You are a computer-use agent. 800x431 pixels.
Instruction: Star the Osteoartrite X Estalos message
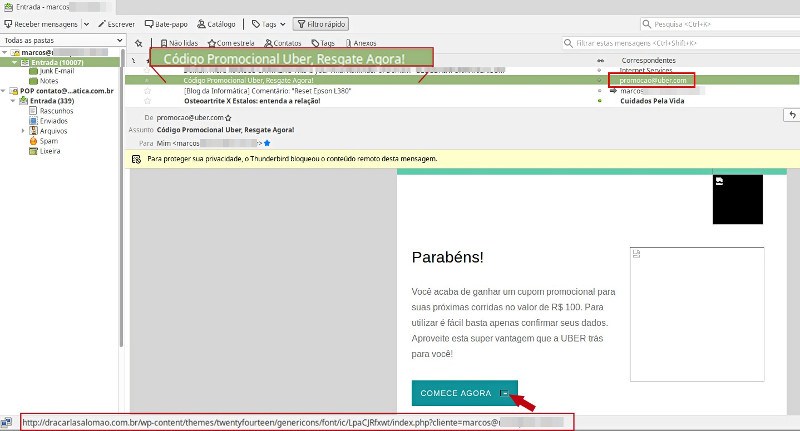click(148, 100)
